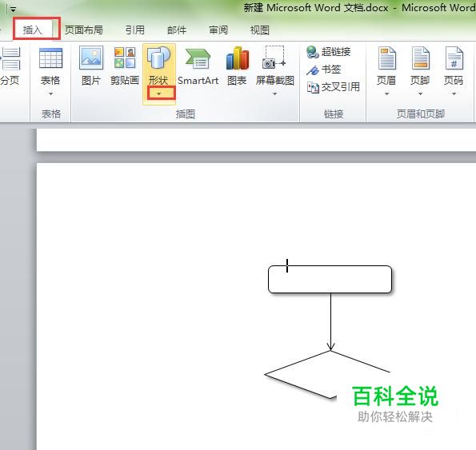This screenshot has height=450, width=476.
Task: Click the 表格 table icon
Action: click(50, 58)
